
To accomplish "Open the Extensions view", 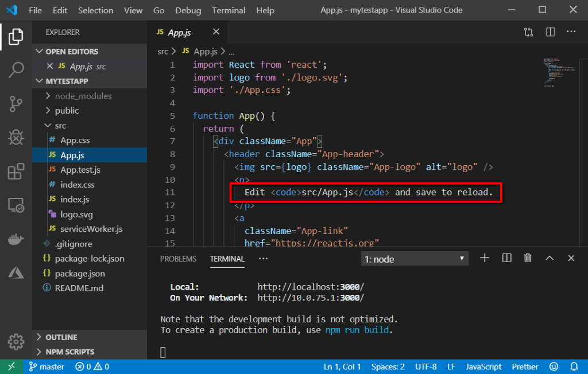I will pos(16,170).
